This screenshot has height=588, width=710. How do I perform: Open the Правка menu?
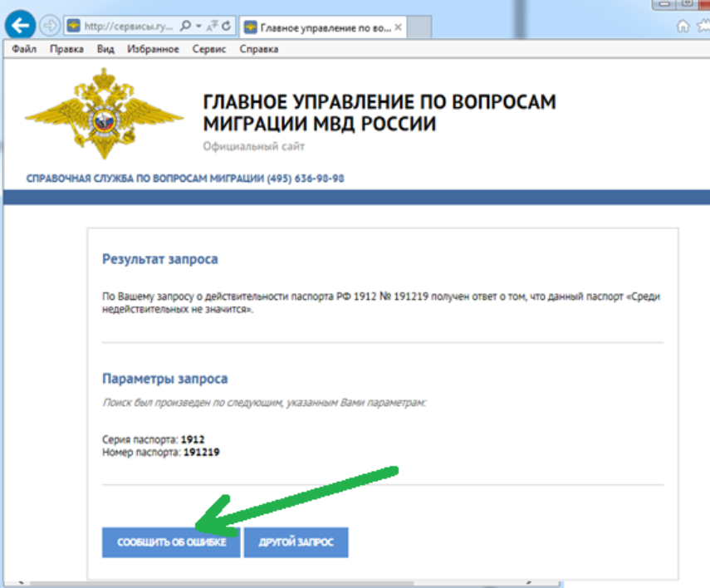point(66,49)
